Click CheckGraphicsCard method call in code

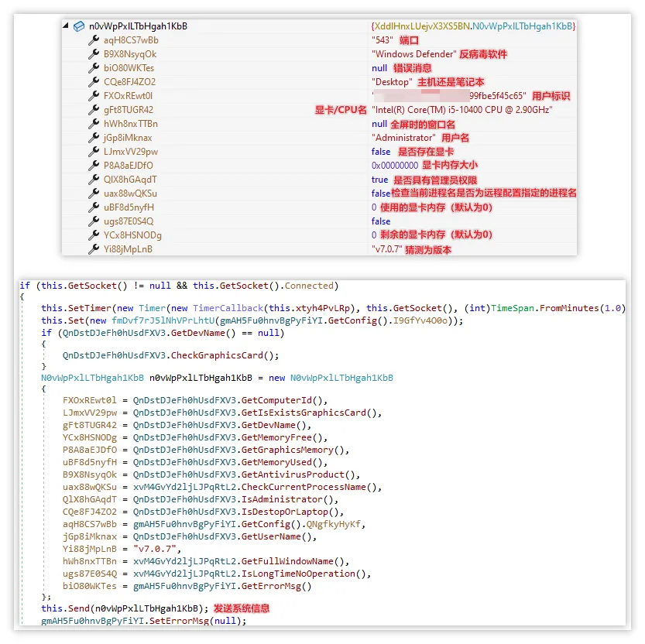point(217,355)
